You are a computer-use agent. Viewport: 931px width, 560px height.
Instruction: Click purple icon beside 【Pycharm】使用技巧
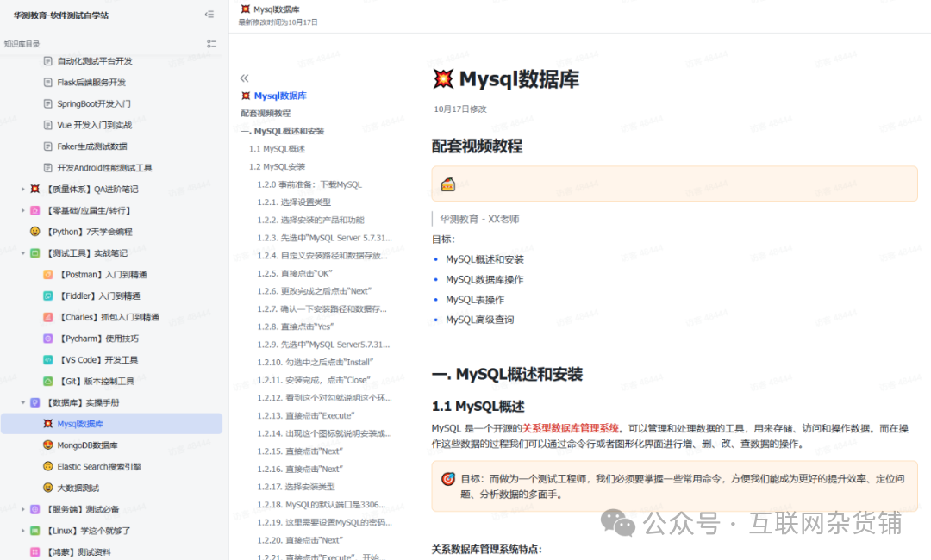click(x=48, y=338)
